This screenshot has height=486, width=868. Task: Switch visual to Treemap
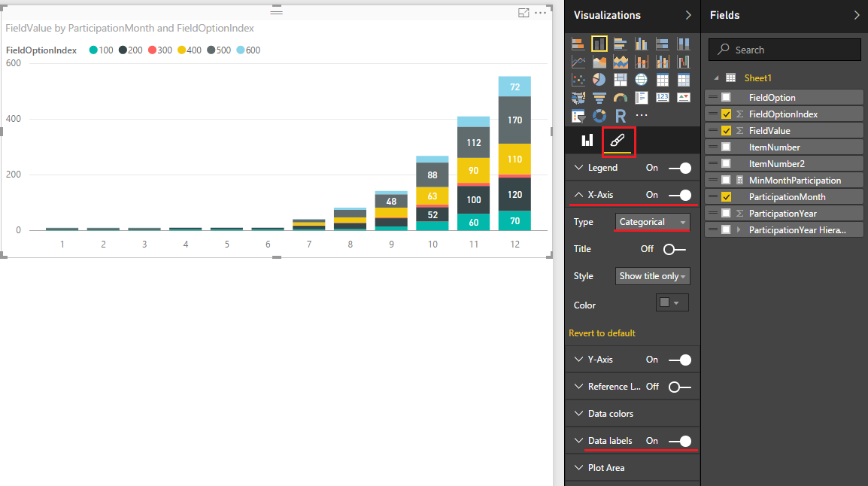coord(620,80)
